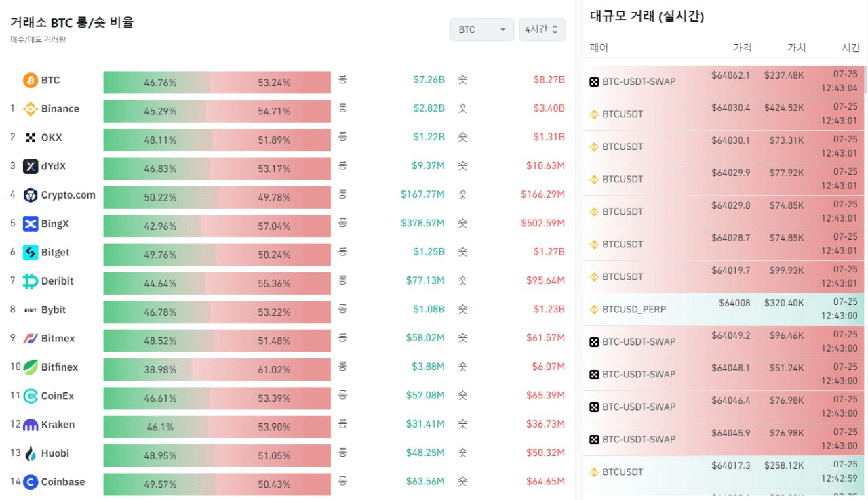This screenshot has width=868, height=500.
Task: Click Binance icon beside $424.52K BTCUSDT trade
Action: (594, 114)
